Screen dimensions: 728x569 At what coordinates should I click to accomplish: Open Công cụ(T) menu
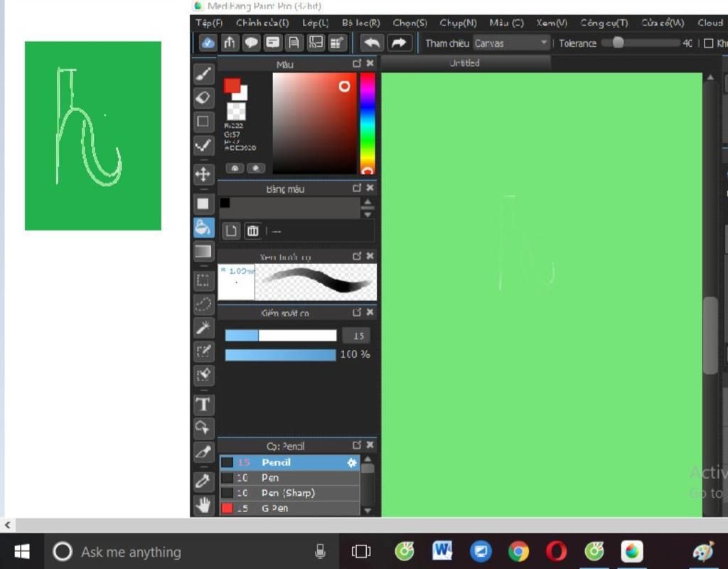point(604,23)
